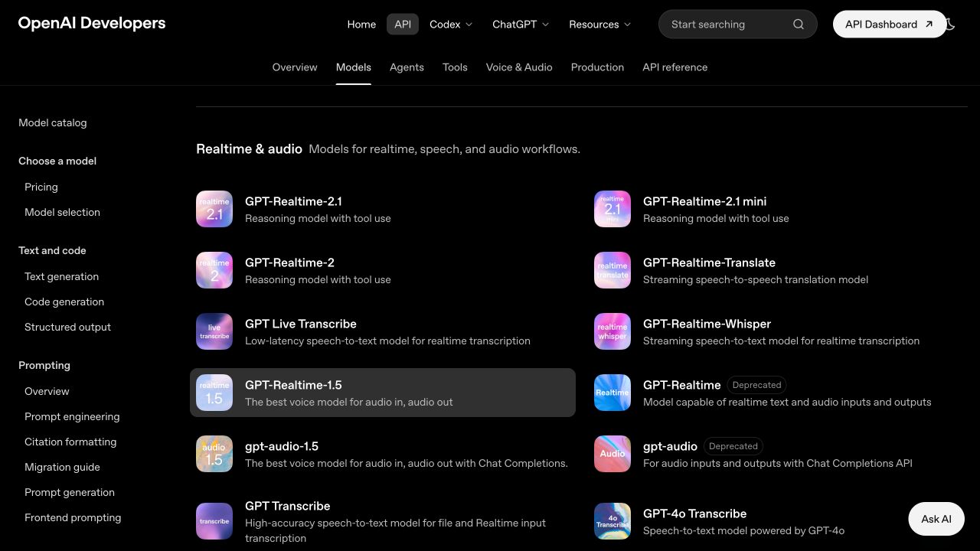Screen dimensions: 980x551
Task: Click the GPT-Realtime-2.1 model icon
Action: [214, 209]
